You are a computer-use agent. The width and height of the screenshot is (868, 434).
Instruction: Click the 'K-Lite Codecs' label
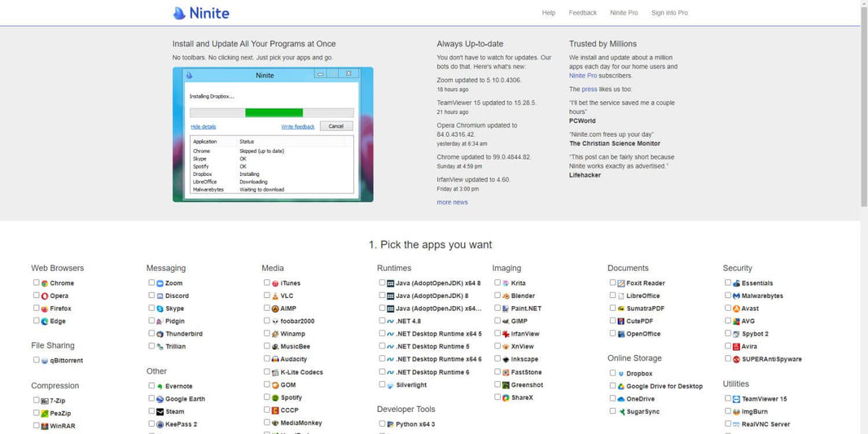(302, 373)
